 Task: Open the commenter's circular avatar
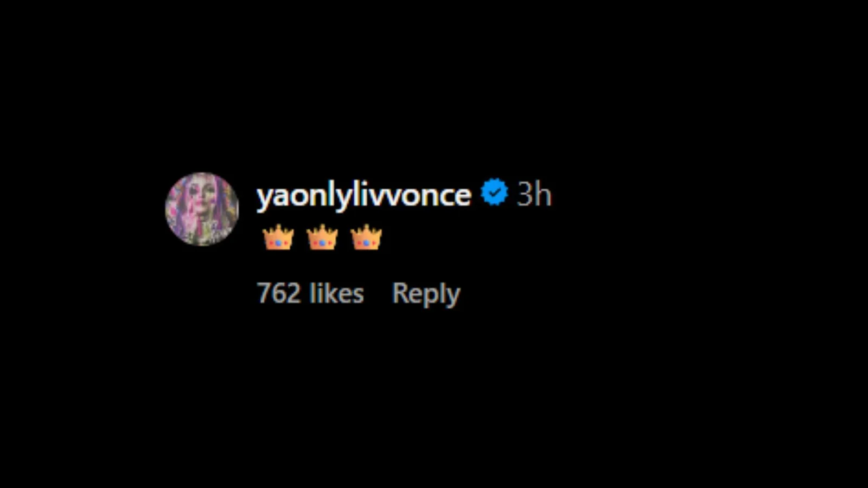point(202,209)
